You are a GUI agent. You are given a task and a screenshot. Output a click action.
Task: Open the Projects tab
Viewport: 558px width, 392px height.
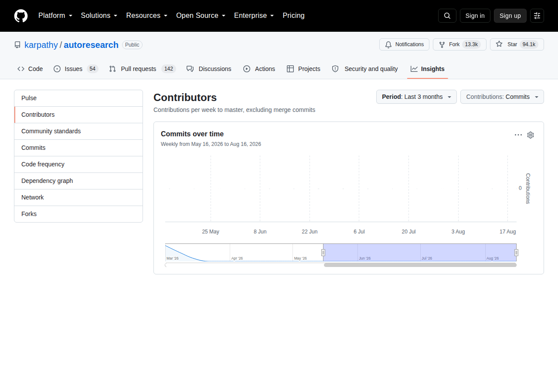(303, 69)
